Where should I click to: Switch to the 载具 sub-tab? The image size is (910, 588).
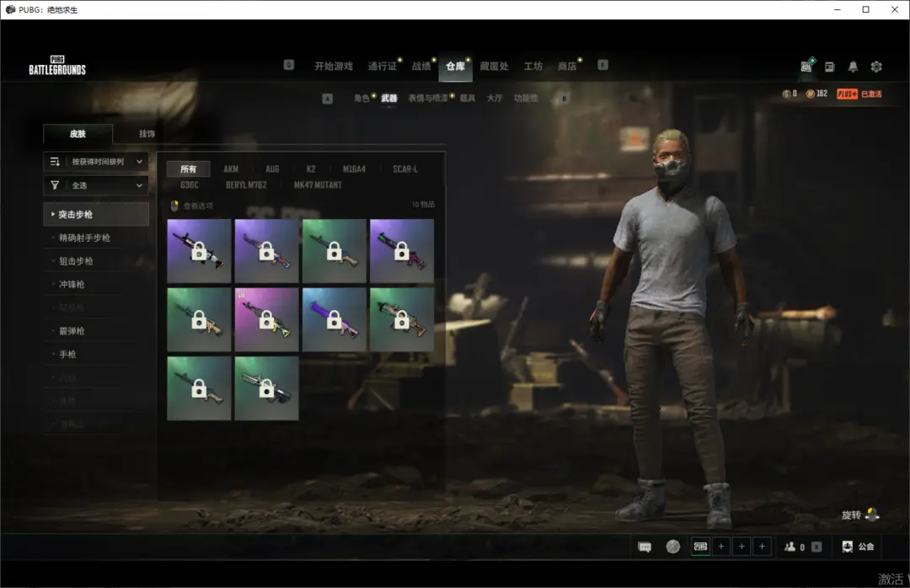pos(468,98)
